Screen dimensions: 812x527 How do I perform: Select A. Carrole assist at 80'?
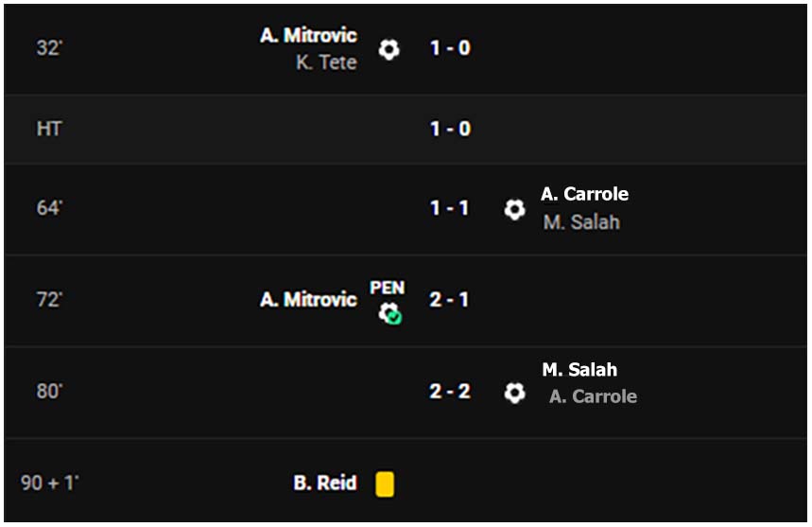pyautogui.click(x=593, y=396)
